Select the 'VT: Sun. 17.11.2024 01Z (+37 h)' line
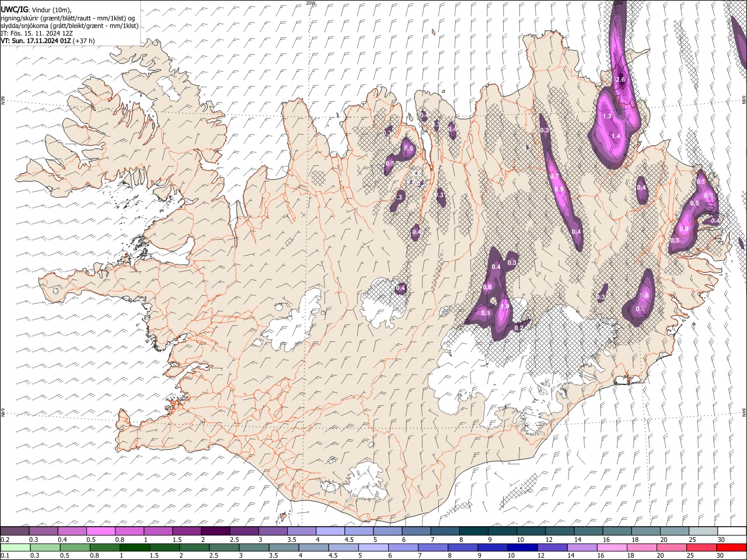The width and height of the screenshot is (747, 560). coord(48,41)
